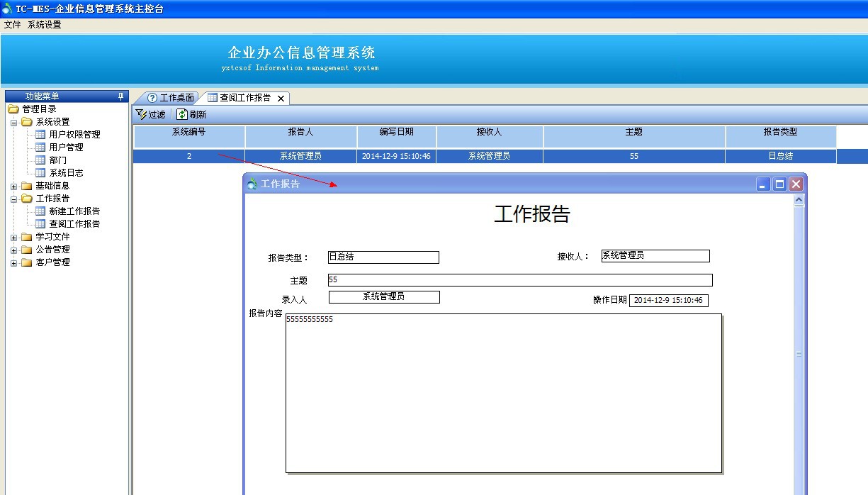This screenshot has height=495, width=868.
Task: Open 系统日志 via its sidebar icon
Action: coord(41,172)
